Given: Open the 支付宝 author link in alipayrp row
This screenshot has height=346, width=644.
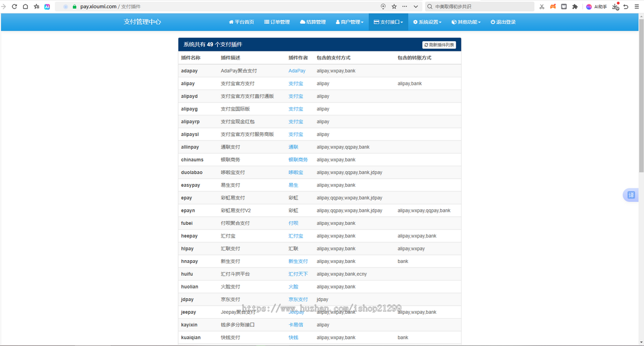Looking at the screenshot, I should pyautogui.click(x=296, y=122).
